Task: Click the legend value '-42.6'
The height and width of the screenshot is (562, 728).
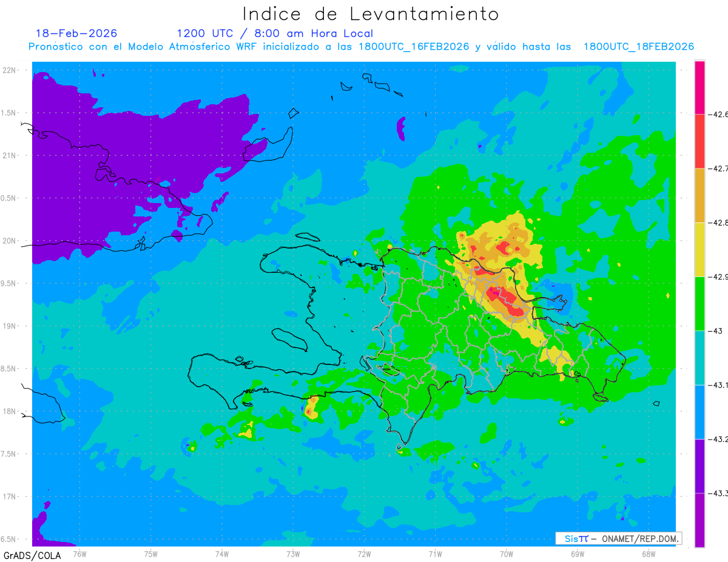Action: coord(718,114)
